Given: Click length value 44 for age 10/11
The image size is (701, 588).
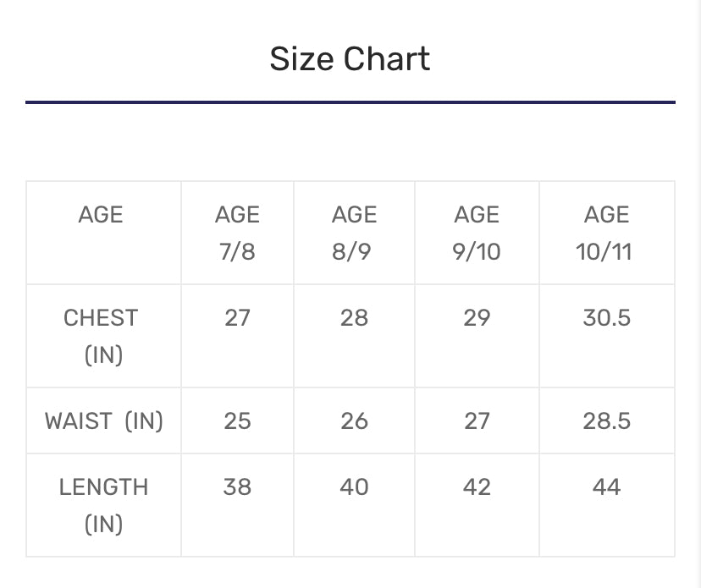Looking at the screenshot, I should [x=606, y=487].
